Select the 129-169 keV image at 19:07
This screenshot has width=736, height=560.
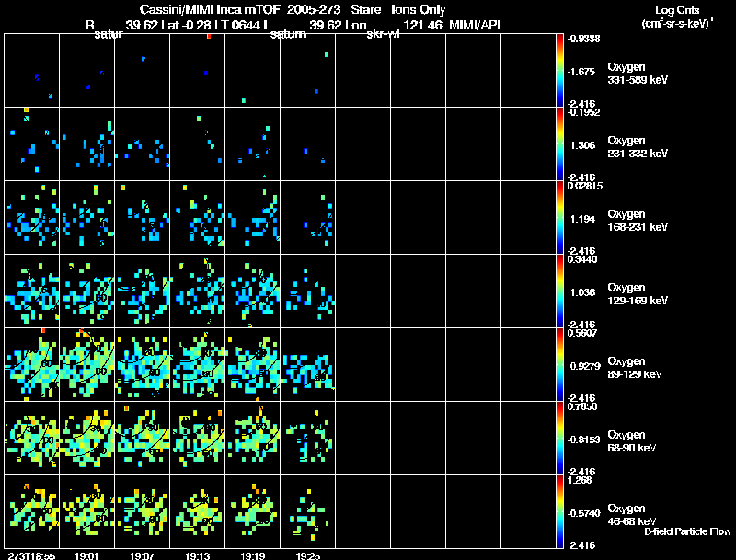point(142,291)
